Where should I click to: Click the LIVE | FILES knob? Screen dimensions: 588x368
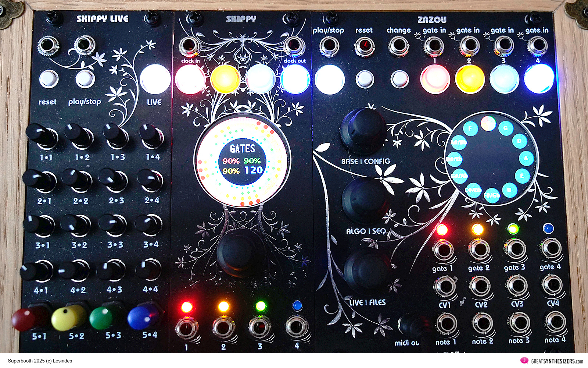367,270
